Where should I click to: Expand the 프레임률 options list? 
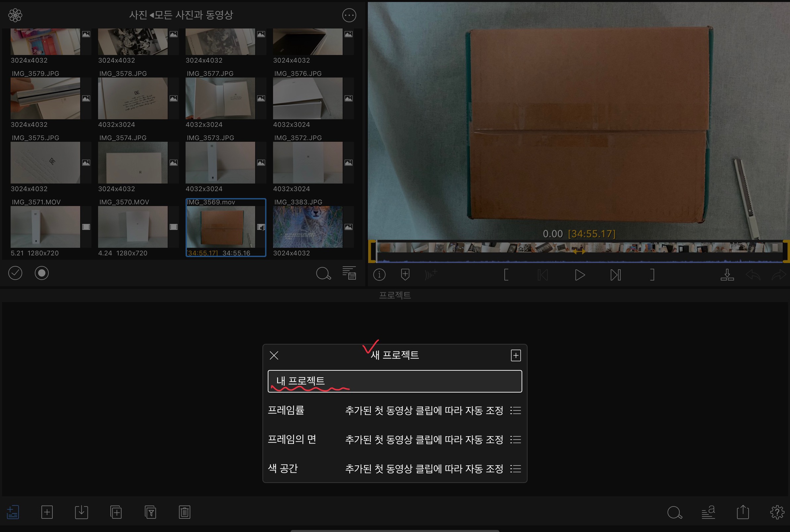click(516, 410)
